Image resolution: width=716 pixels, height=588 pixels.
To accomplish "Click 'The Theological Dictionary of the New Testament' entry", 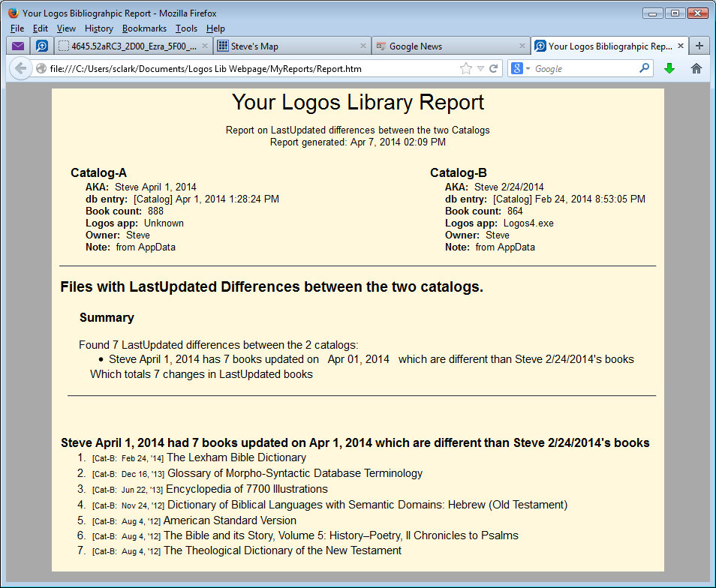I will point(283,550).
